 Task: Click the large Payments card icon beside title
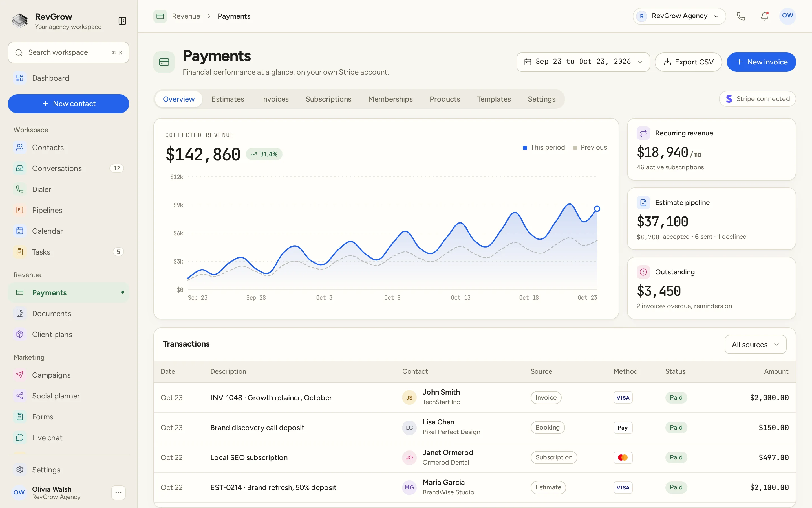point(164,62)
